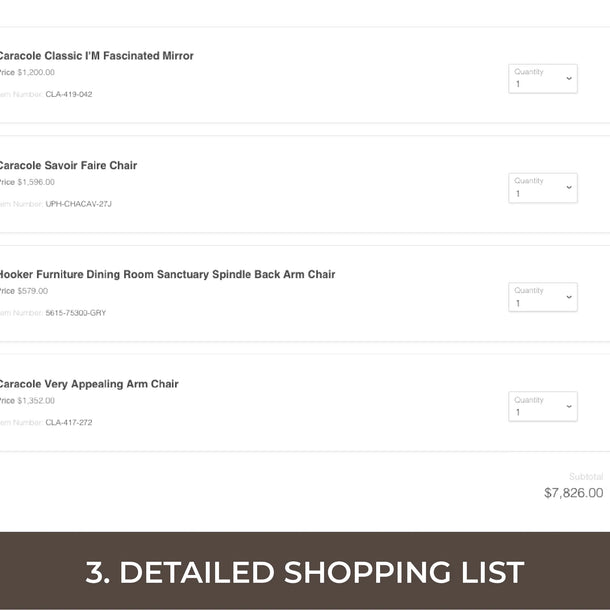Expand Quantity selector for Sanctuary Spindle Back Chair
The height and width of the screenshot is (610, 610).
542,297
